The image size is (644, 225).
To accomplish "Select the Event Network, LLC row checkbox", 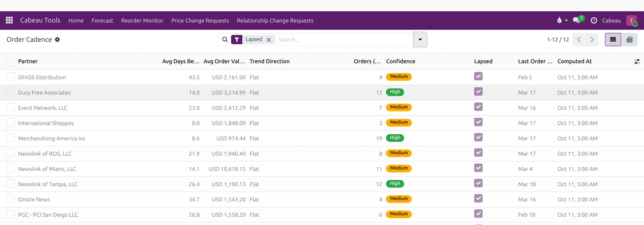I will [x=10, y=107].
